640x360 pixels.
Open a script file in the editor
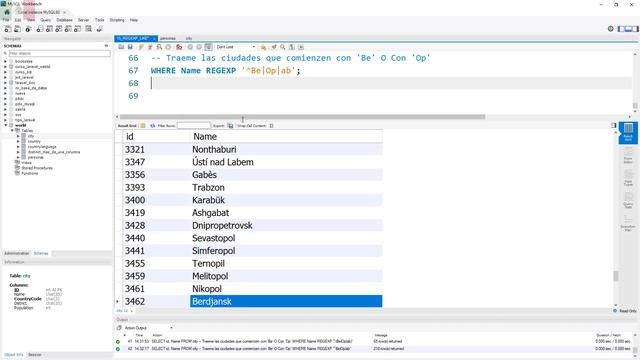(121, 47)
